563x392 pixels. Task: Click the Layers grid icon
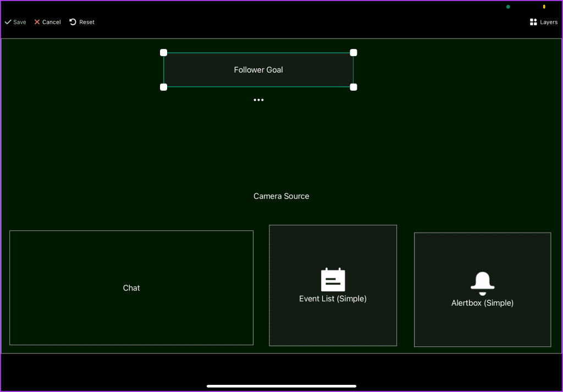tap(533, 22)
